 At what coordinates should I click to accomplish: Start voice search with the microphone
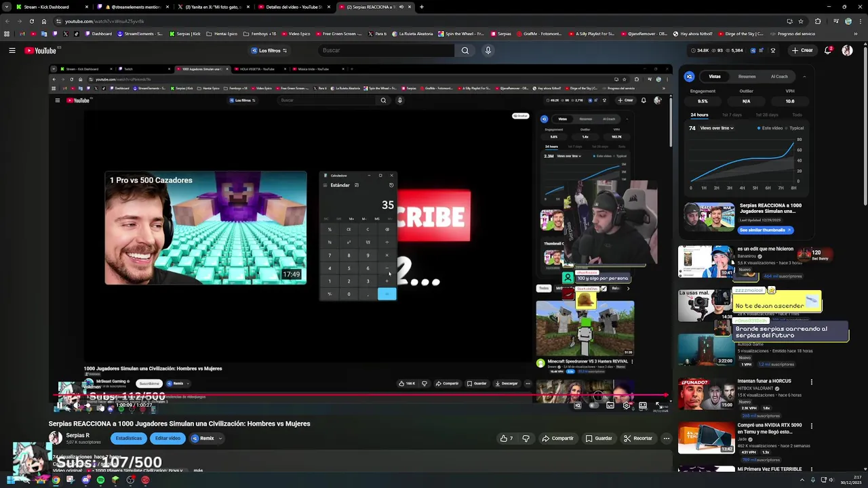(x=488, y=50)
